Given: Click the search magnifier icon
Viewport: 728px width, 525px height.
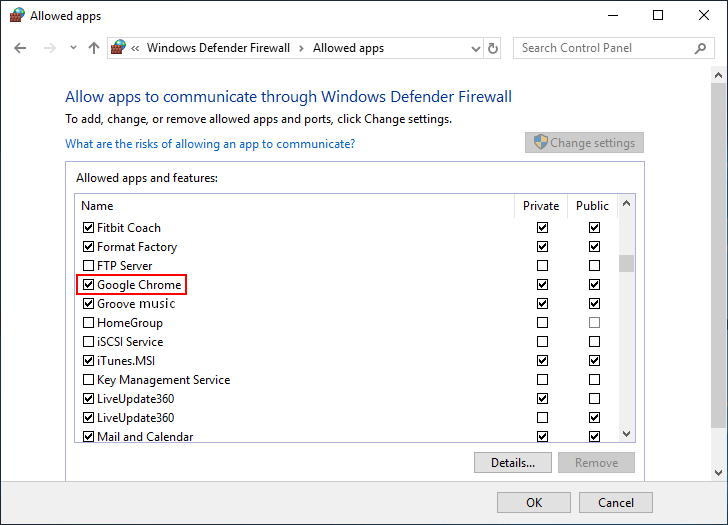Looking at the screenshot, I should coord(700,48).
